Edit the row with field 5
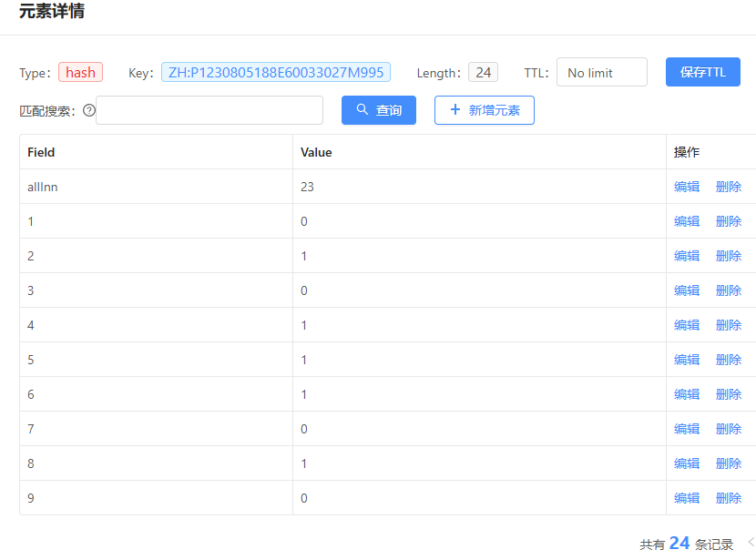This screenshot has width=756, height=560. pyautogui.click(x=687, y=360)
